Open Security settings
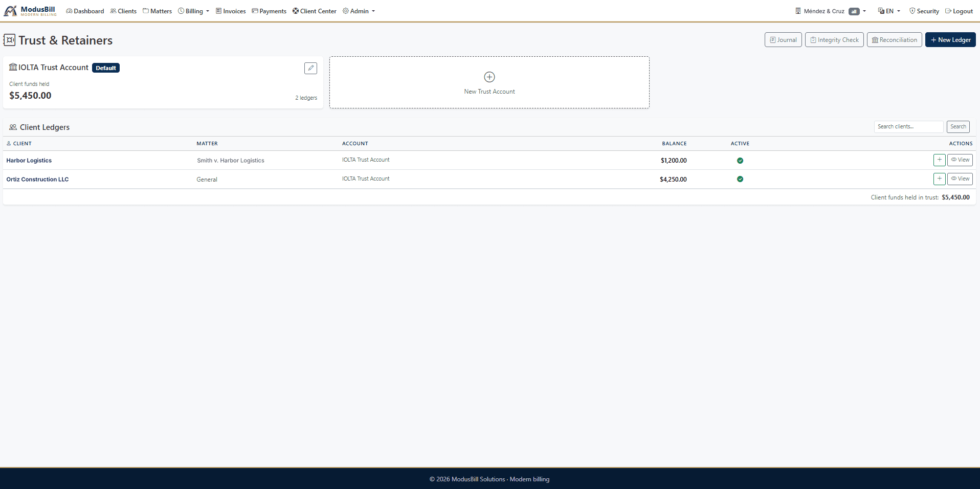Viewport: 980px width, 489px height. pos(924,11)
